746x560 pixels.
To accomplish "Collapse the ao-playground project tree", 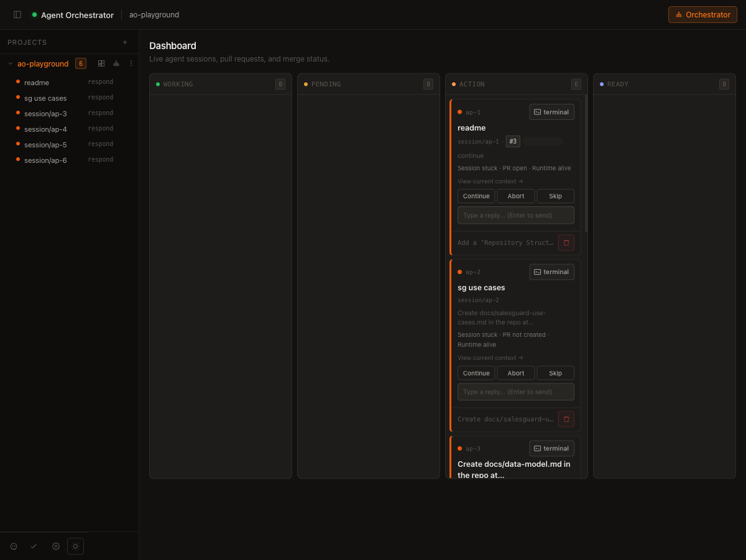I will coord(11,63).
